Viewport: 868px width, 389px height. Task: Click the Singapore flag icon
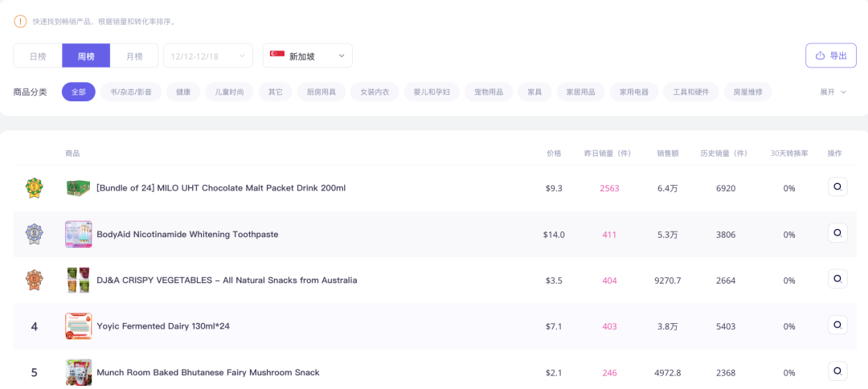(x=276, y=54)
